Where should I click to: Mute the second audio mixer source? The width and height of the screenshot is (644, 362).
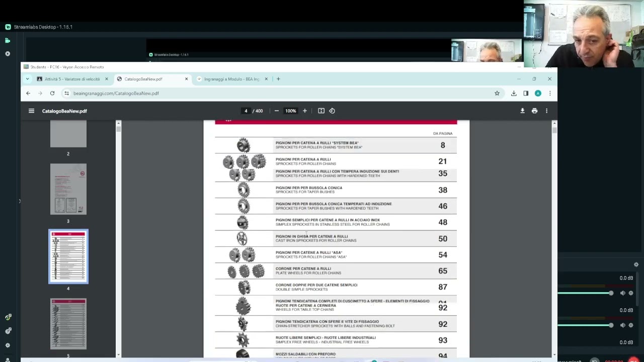[x=622, y=325]
